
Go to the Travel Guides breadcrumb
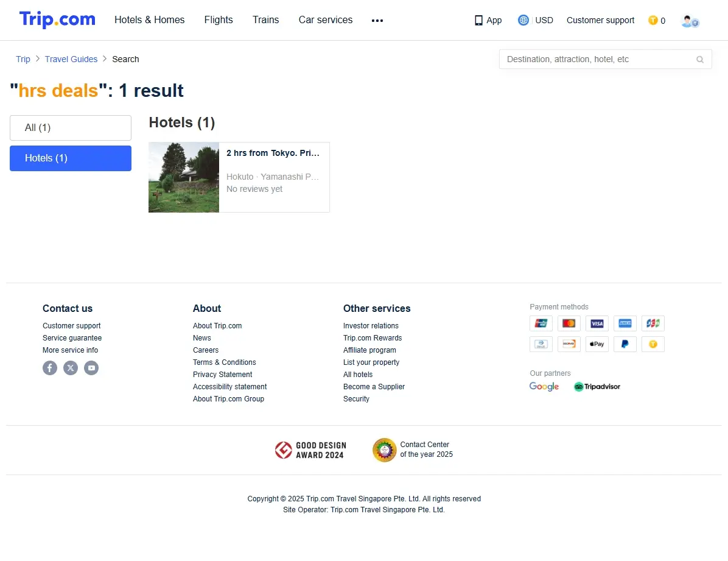pos(71,59)
